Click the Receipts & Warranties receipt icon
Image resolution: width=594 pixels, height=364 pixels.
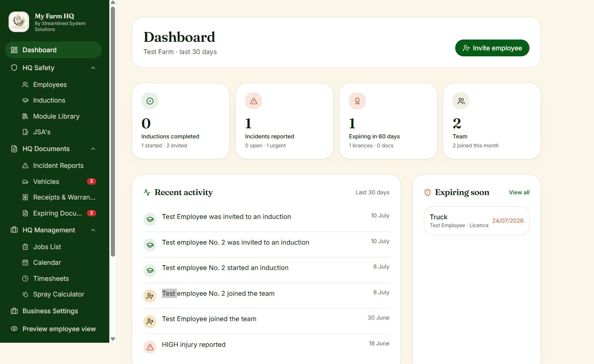pyautogui.click(x=25, y=197)
